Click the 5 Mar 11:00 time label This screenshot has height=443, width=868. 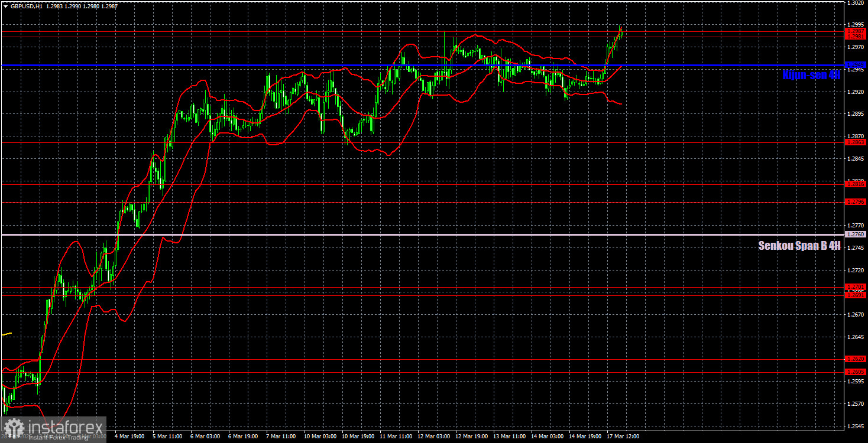pos(166,437)
